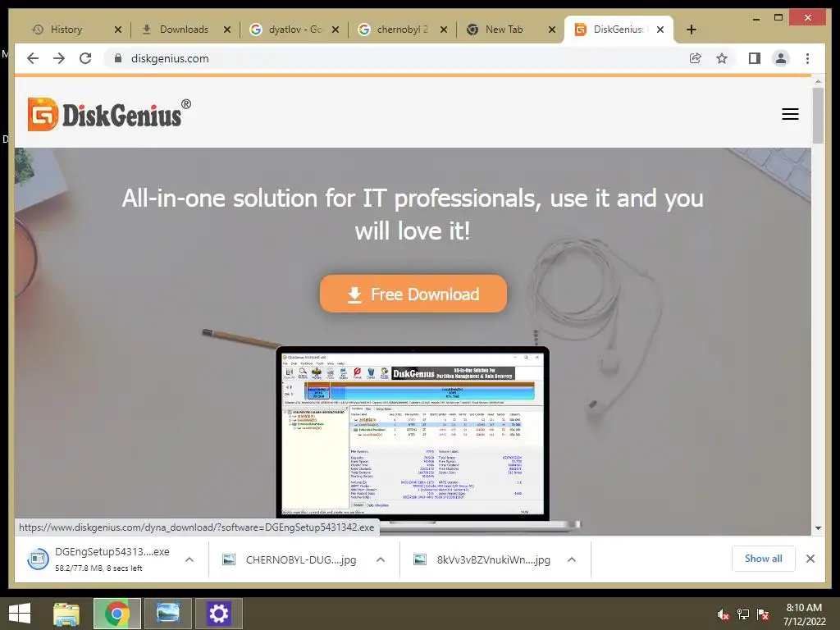
Task: Share this page via share icon
Action: 696,58
